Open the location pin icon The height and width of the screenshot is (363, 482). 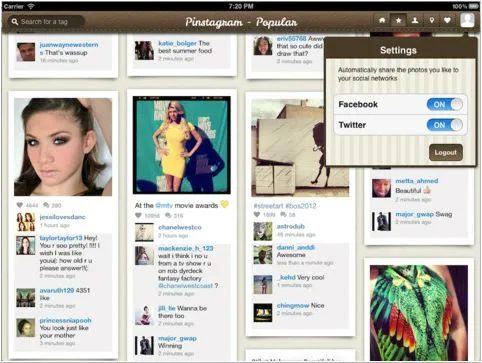tap(431, 21)
